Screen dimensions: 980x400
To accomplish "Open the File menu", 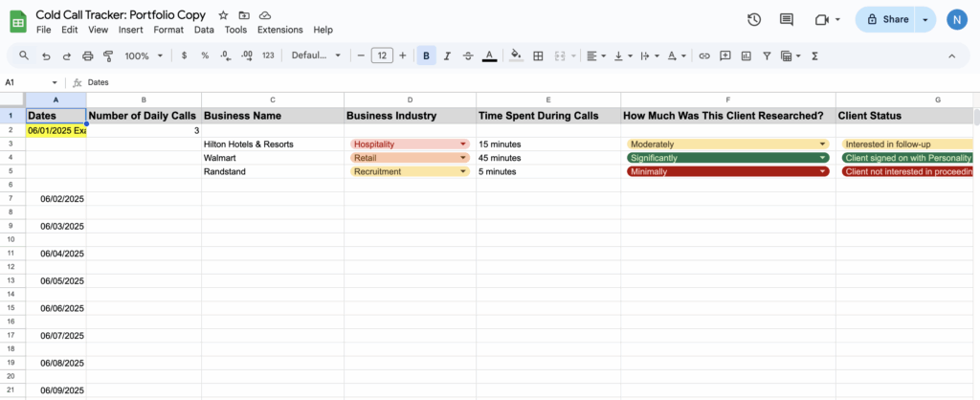I will click(x=44, y=30).
